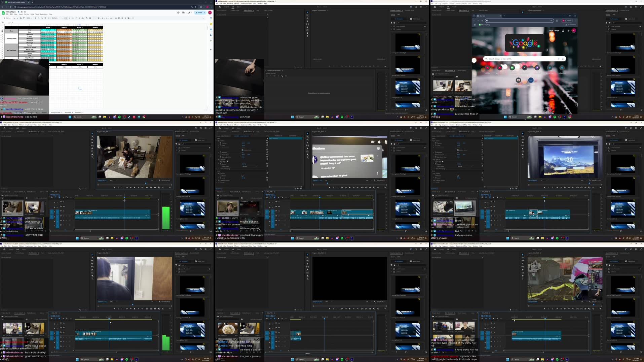Image resolution: width=644 pixels, height=362 pixels.
Task: Open the tab search dropdown in the Chrome window
Action: [x=474, y=16]
